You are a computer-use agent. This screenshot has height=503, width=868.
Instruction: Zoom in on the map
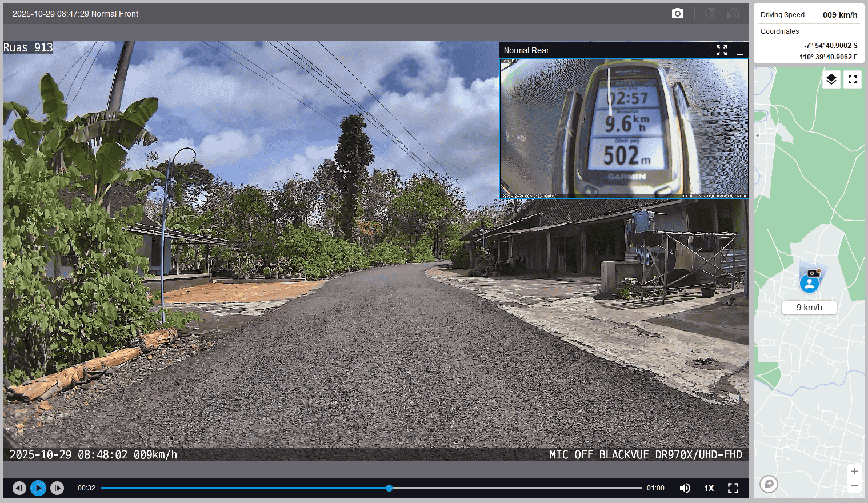click(854, 472)
